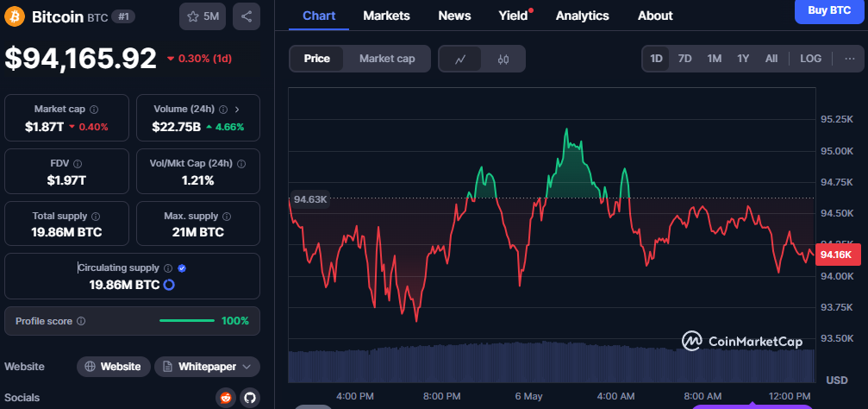
Task: Click the verified checkmark badge by Circulating supply
Action: 182,268
